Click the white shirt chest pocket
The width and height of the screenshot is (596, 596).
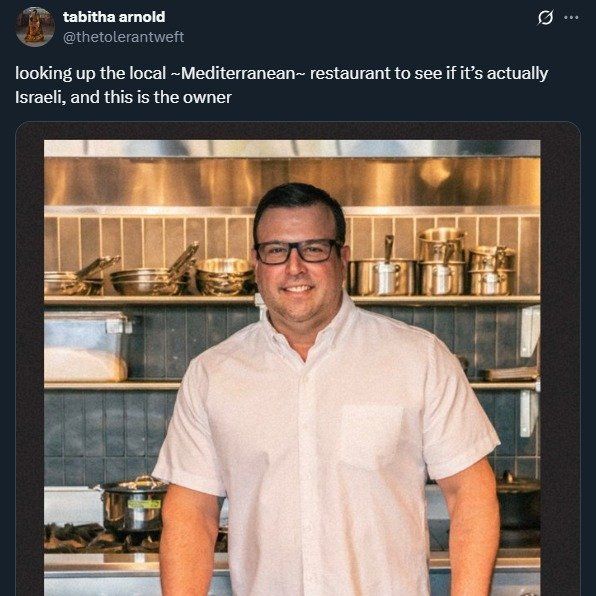pos(372,437)
